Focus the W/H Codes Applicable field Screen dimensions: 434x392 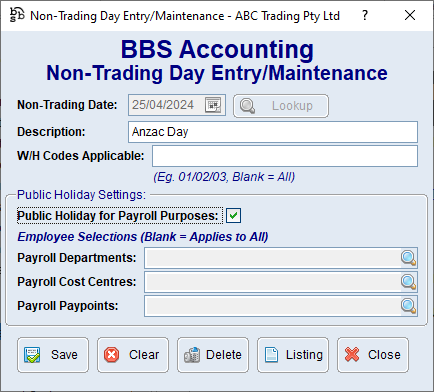(285, 156)
